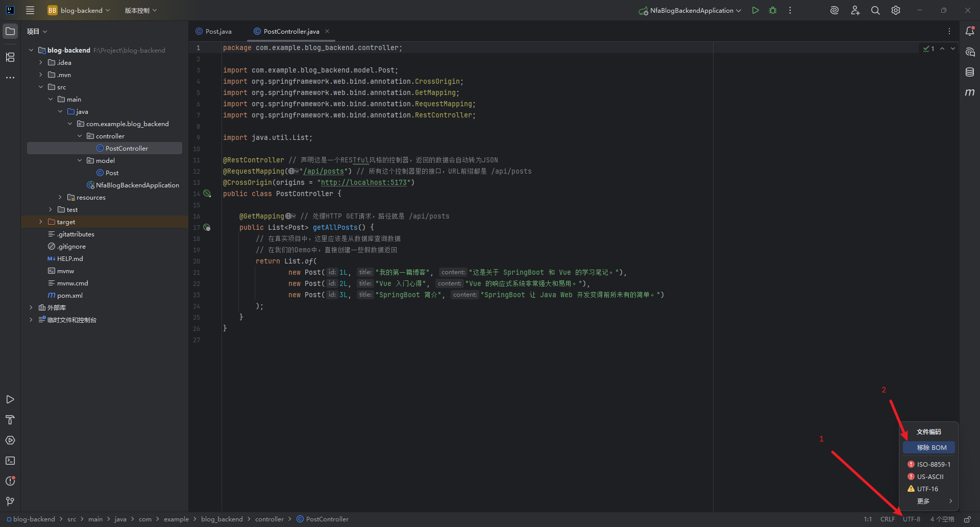Open IDE settings gear
Screen dimensions: 980x527
(896, 10)
